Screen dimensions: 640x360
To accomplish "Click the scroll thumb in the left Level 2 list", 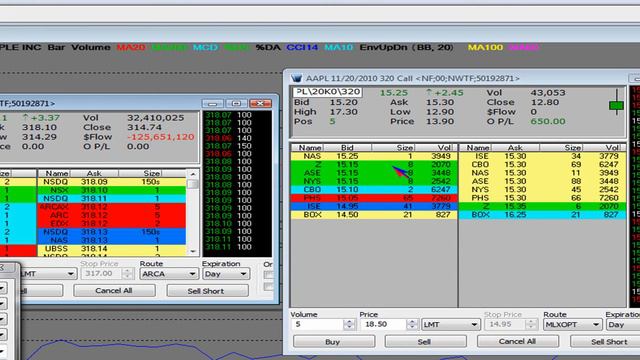I will (193, 184).
